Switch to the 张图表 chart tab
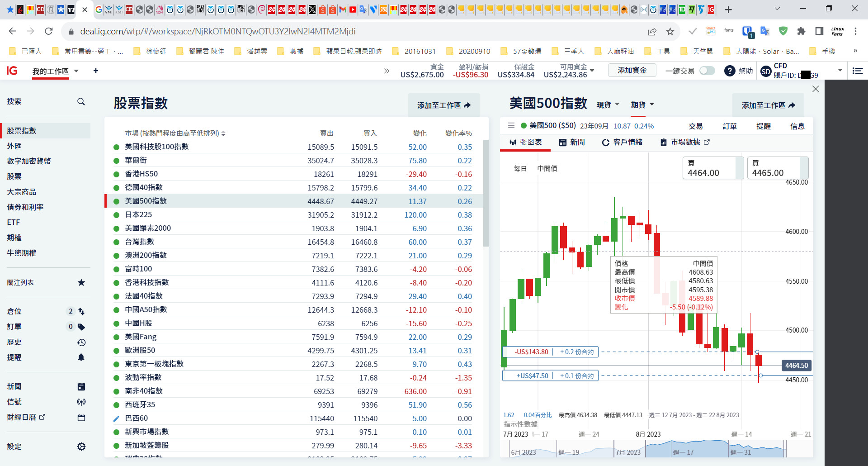This screenshot has height=466, width=868. coord(525,143)
